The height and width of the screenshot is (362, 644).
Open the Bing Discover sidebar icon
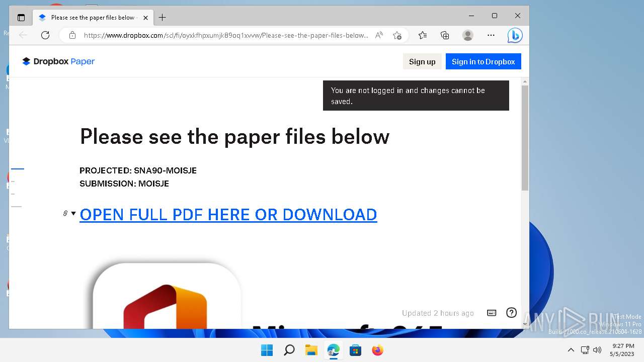pos(515,35)
